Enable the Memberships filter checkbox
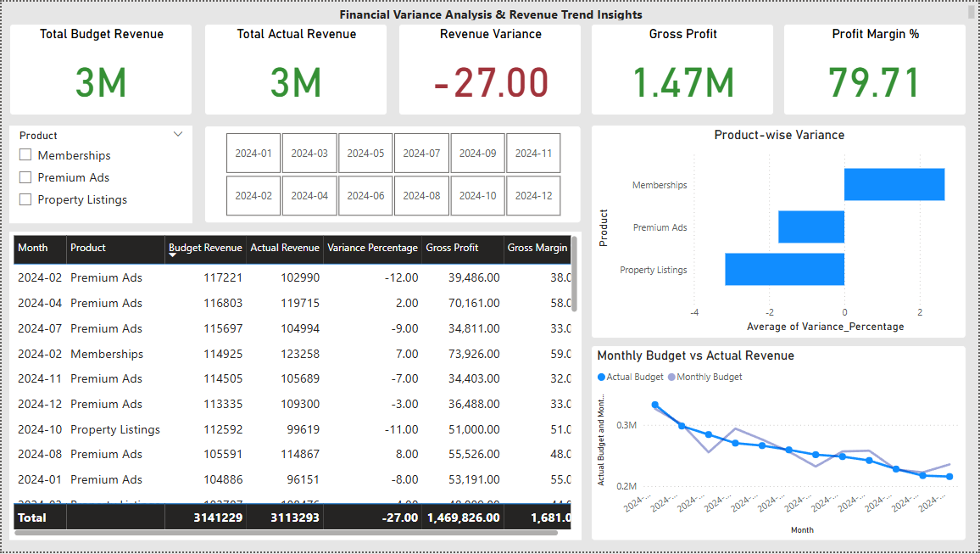The width and height of the screenshot is (980, 554). click(x=25, y=155)
